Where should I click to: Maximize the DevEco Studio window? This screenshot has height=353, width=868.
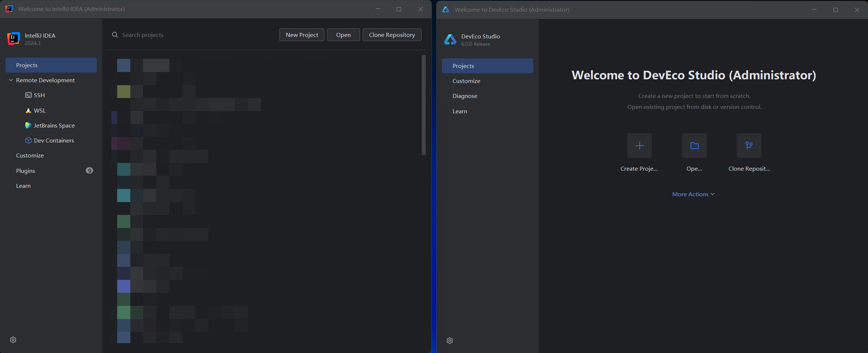coord(836,10)
